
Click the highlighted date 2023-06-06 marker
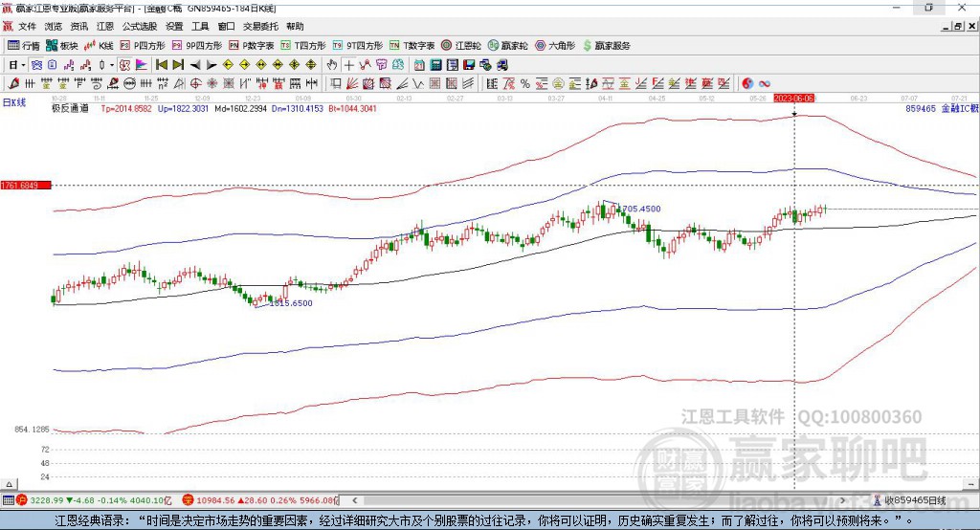793,99
